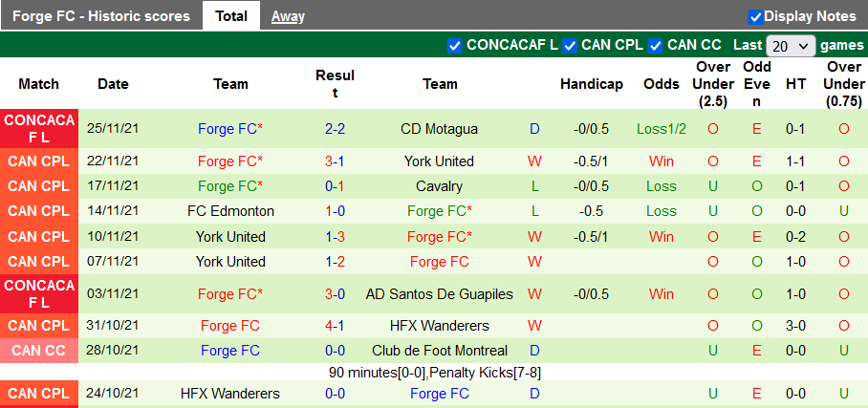The height and width of the screenshot is (408, 868).
Task: Click the CAN CC league badge
Action: pyautogui.click(x=39, y=351)
